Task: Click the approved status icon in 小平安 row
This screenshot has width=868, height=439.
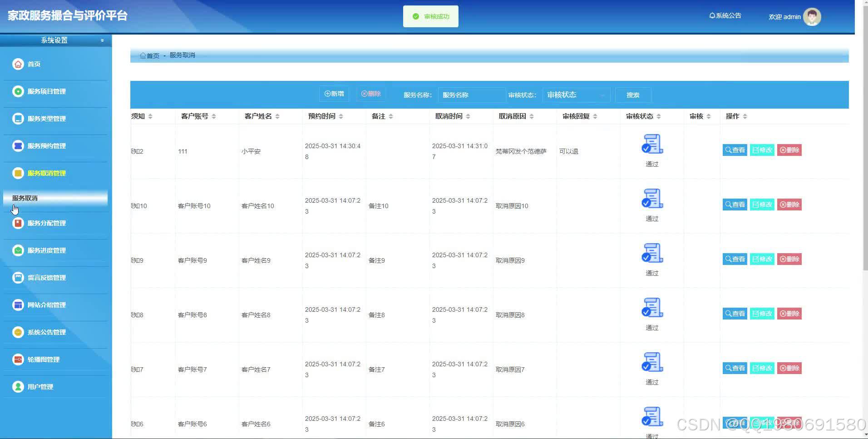Action: [652, 144]
